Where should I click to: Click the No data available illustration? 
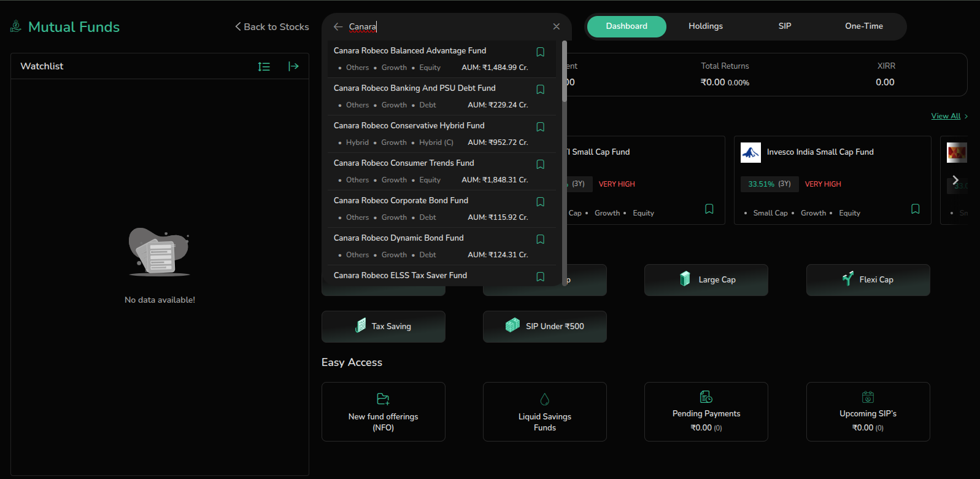coord(160,252)
